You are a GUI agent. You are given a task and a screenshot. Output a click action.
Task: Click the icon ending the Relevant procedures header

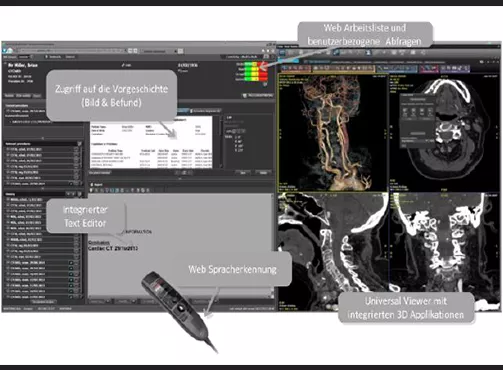point(79,144)
